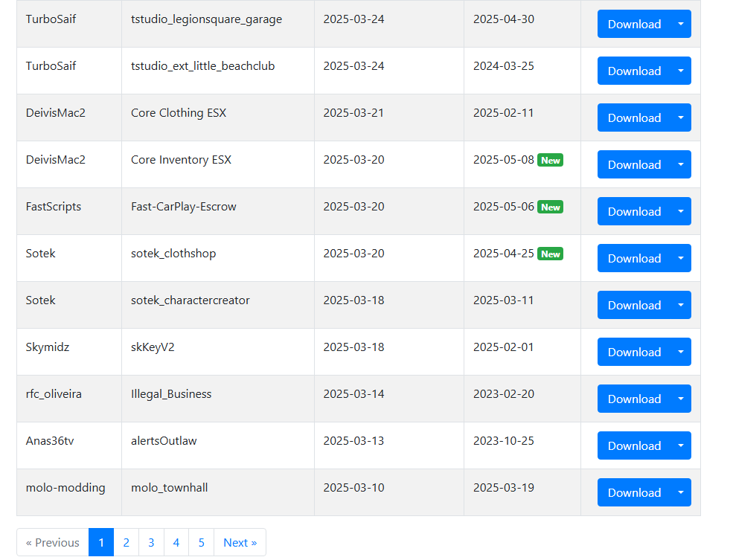This screenshot has width=733, height=560.
Task: Download alertsOutlaw
Action: point(634,445)
